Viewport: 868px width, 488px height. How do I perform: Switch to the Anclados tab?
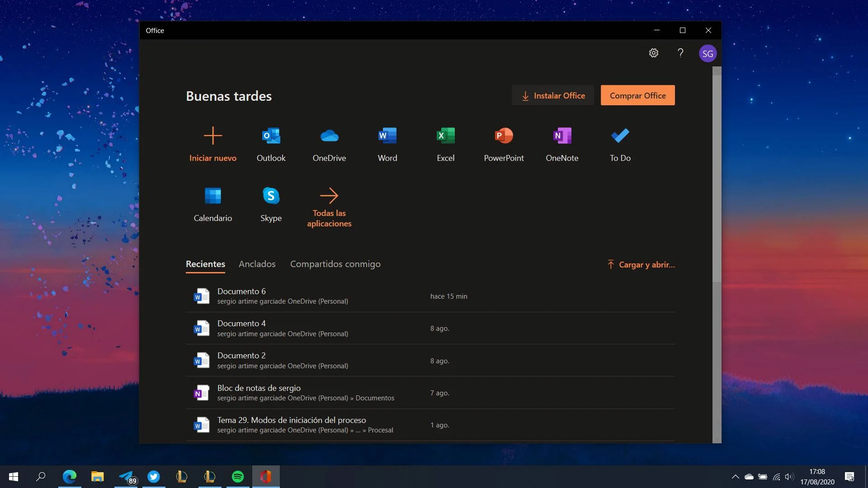coord(257,264)
